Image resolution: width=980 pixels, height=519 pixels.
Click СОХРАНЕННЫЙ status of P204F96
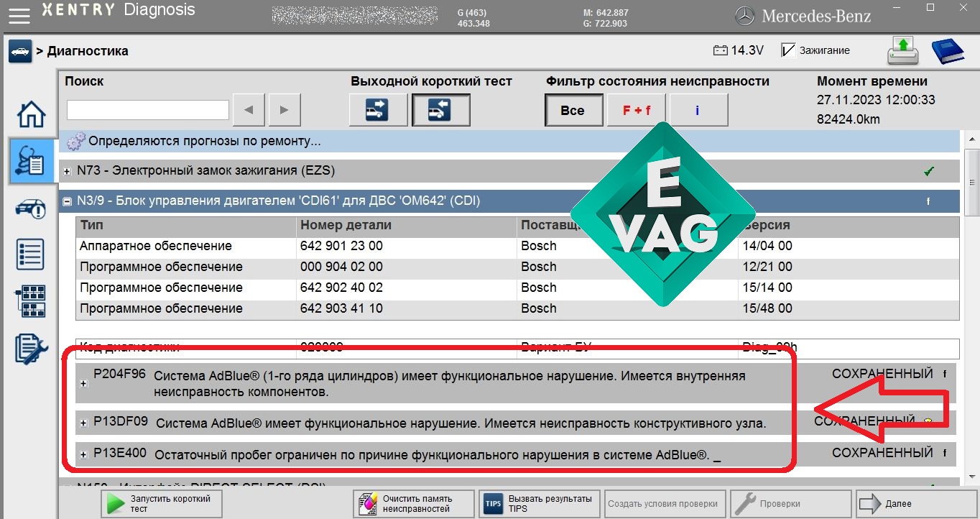(x=882, y=374)
